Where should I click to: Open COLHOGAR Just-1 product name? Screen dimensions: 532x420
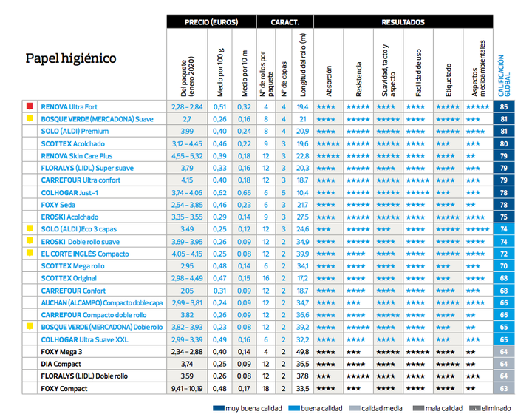pyautogui.click(x=69, y=192)
